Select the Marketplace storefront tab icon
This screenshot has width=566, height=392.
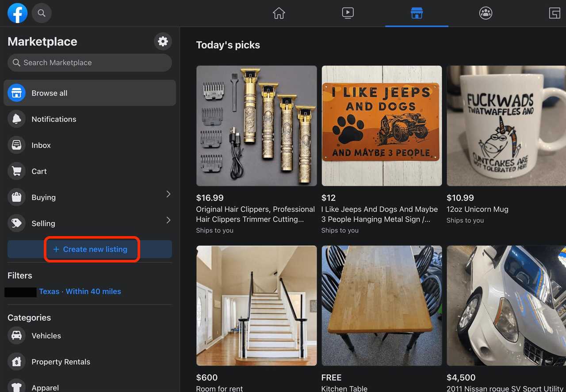[417, 13]
